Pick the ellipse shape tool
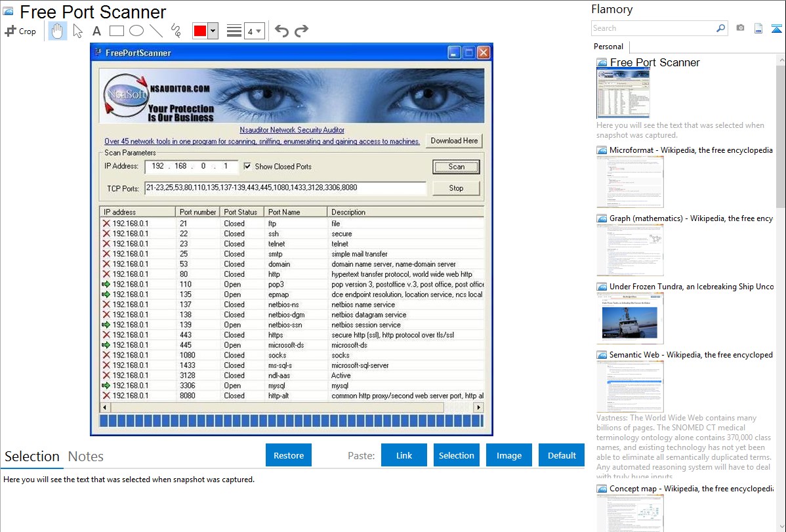The image size is (786, 532). [x=136, y=31]
